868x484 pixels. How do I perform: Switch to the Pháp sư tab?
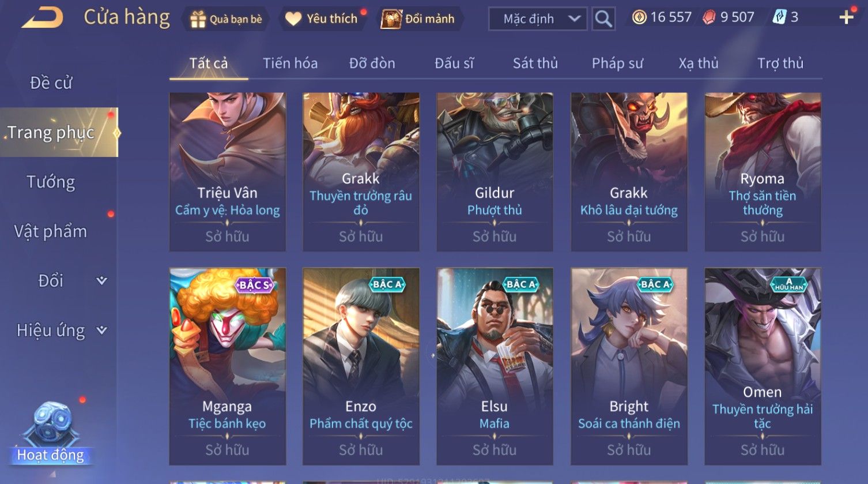617,63
